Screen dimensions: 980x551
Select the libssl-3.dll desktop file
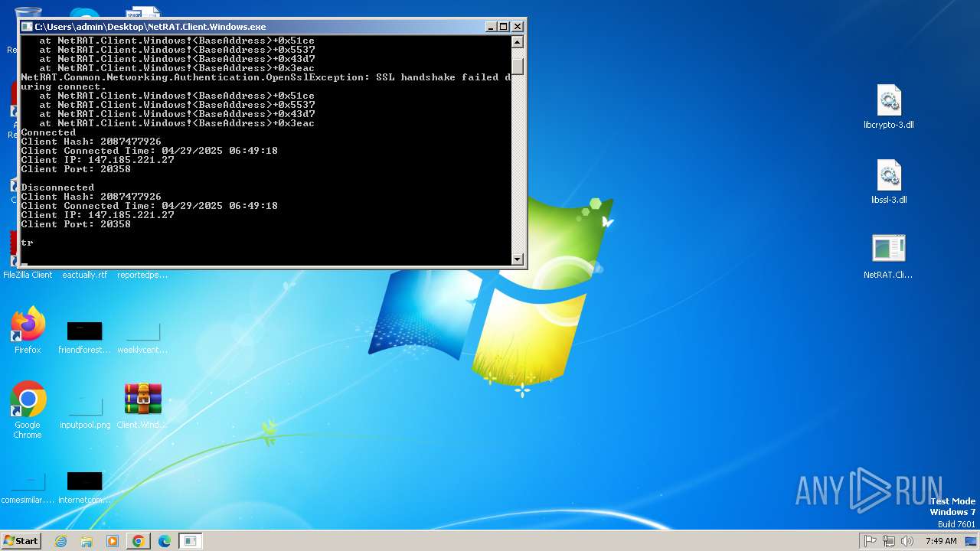coord(888,182)
